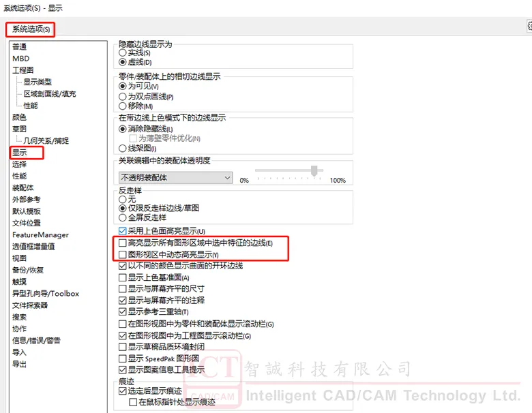Open 搜索 options category
This screenshot has width=532, height=413.
(19, 317)
